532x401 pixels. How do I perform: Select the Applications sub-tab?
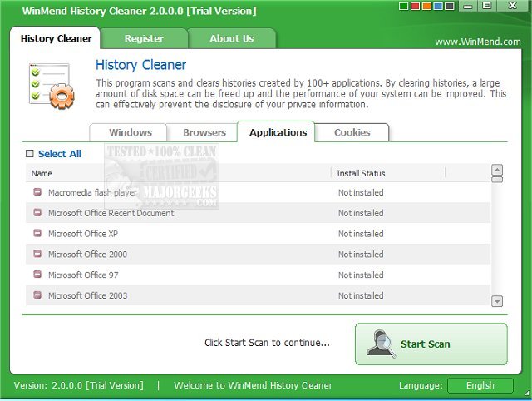click(278, 132)
